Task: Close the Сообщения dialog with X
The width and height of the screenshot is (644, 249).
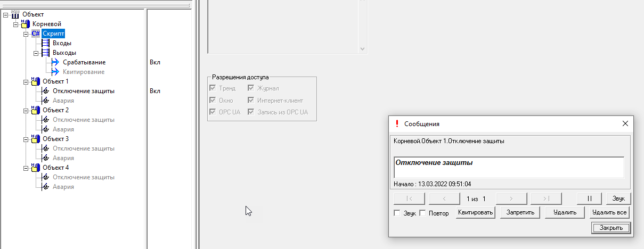Action: tap(625, 123)
